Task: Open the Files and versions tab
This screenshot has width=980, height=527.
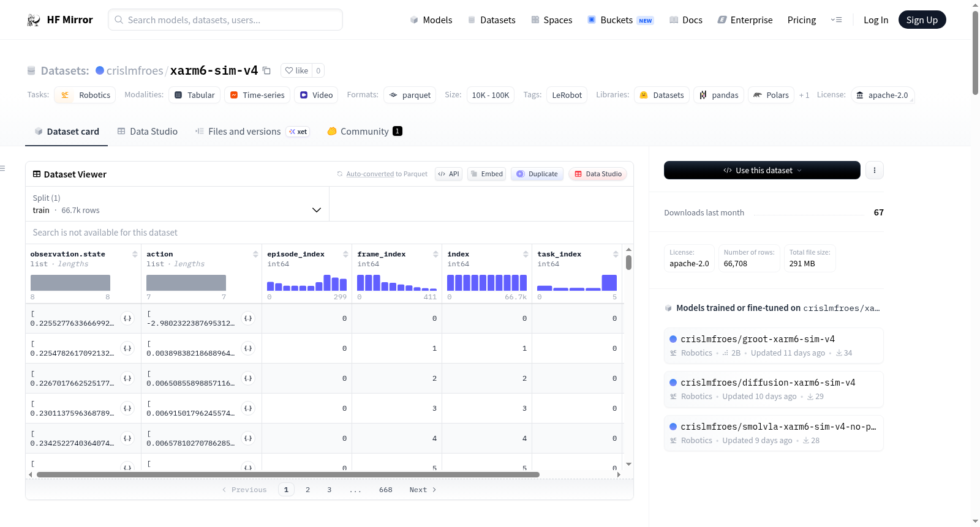Action: click(252, 132)
